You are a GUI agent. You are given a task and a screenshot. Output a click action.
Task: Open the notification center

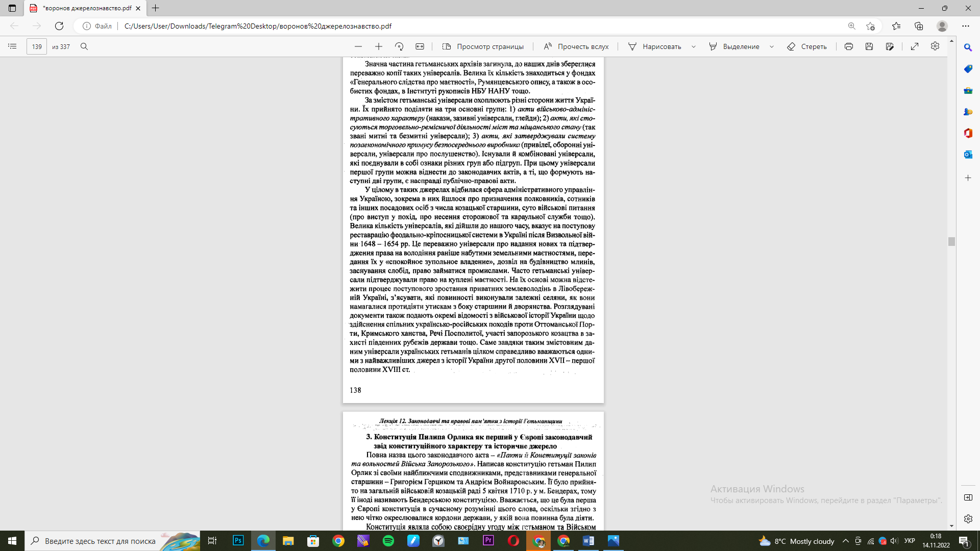tap(964, 541)
